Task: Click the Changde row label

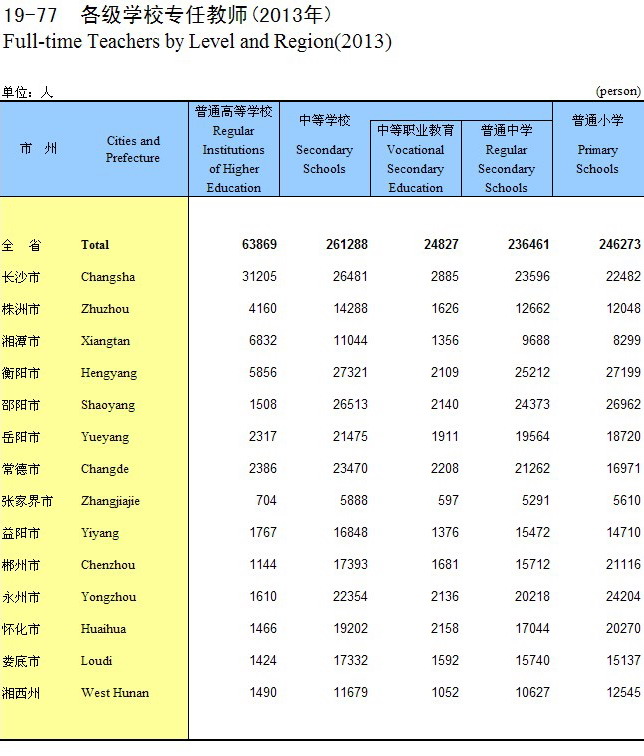Action: click(x=105, y=469)
